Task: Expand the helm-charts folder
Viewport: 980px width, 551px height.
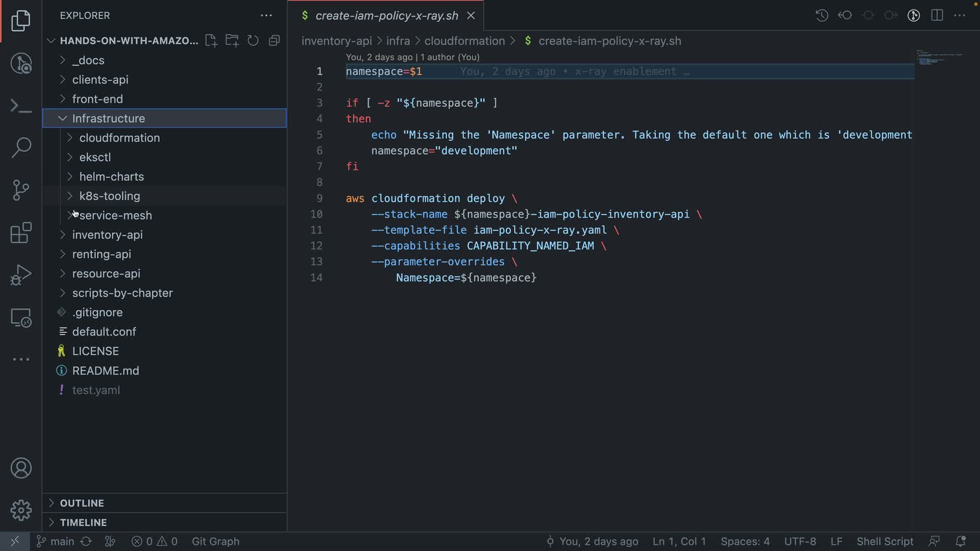Action: coord(111,177)
